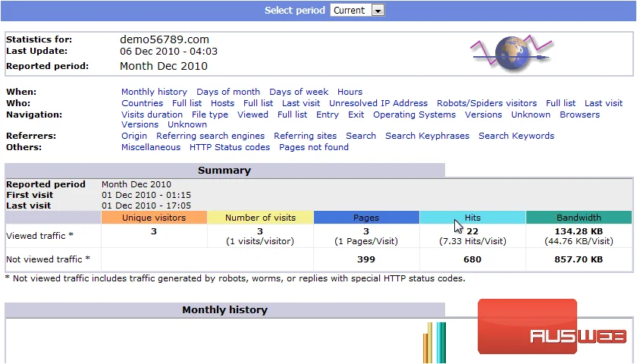
Task: Open the Exit pages link
Action: pos(356,115)
